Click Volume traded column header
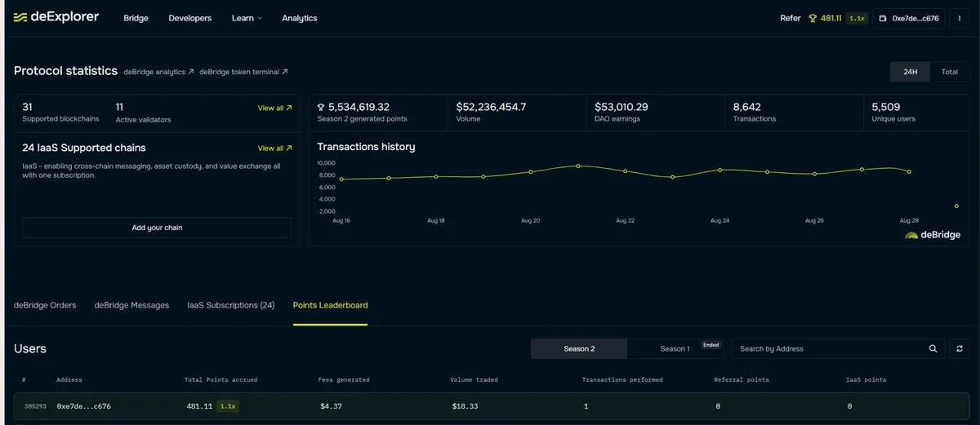The image size is (980, 425). tap(474, 379)
